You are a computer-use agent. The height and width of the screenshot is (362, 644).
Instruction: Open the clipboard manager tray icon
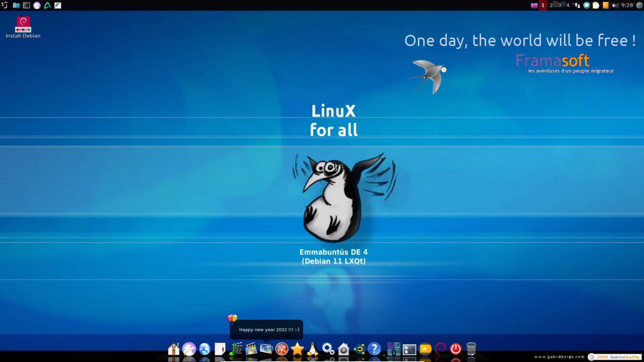[x=596, y=5]
